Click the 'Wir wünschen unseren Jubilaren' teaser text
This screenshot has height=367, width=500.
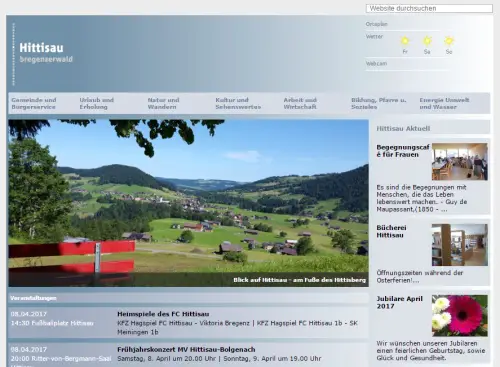431,351
